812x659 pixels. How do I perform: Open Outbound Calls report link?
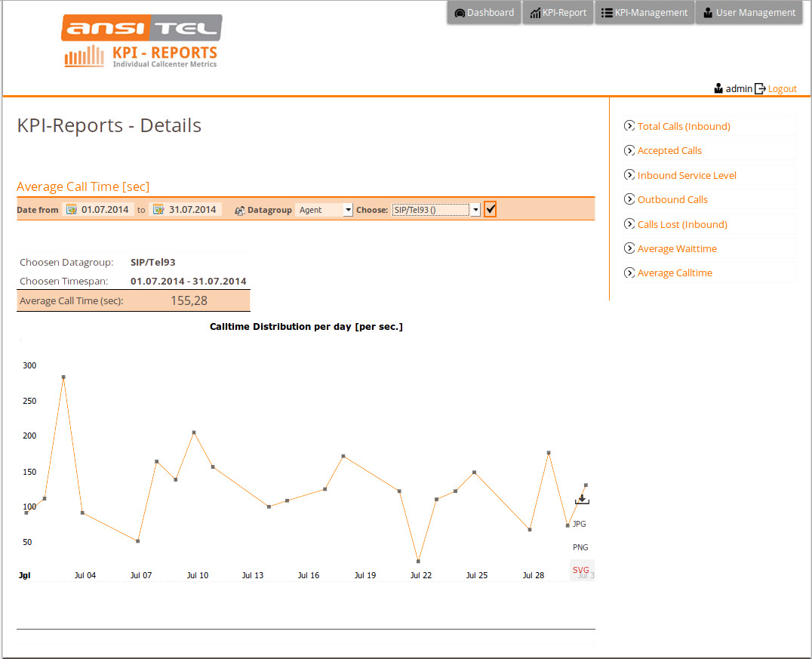[x=672, y=199]
